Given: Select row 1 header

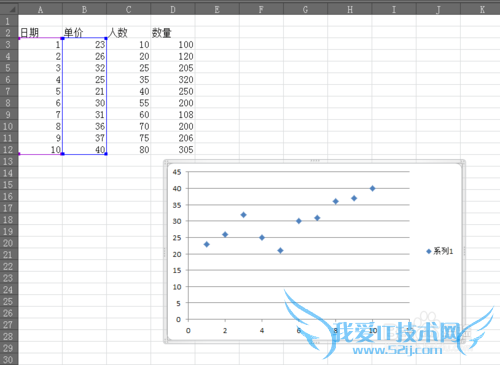Looking at the screenshot, I should click(x=9, y=21).
